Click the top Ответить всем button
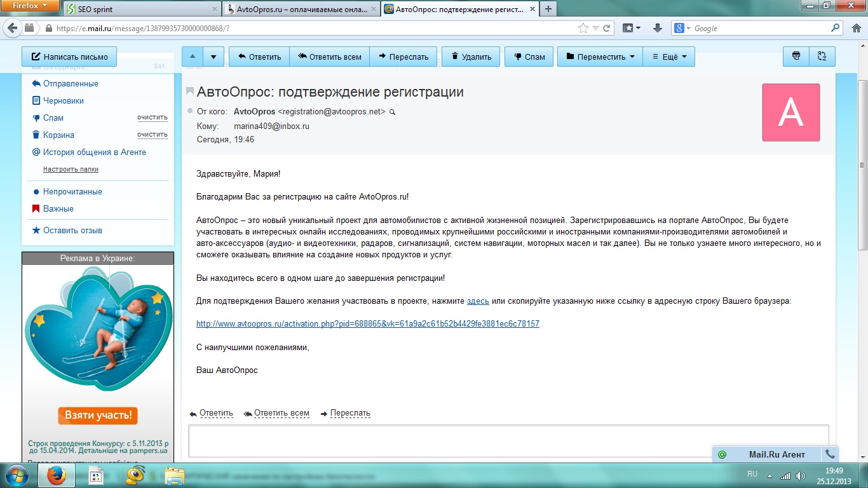Screen dimensions: 868x488 329,57
